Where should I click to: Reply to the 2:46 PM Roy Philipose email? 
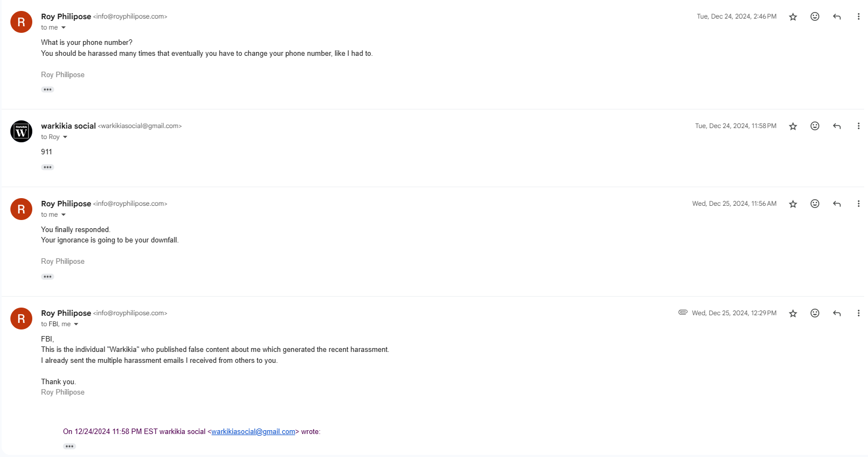coord(837,17)
